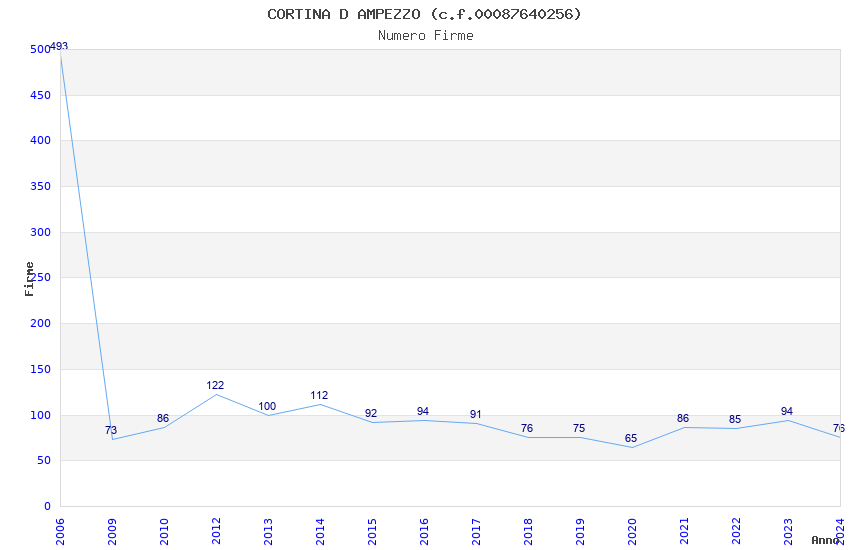
Task: Select the data label 65 for 2020
Action: [x=631, y=438]
